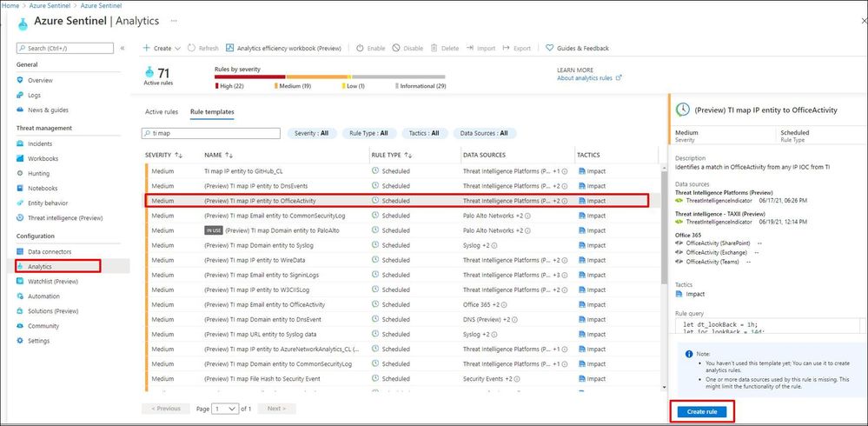Click info icon beside Palo Alto Networks +2 in Email entity to CommonSecurityLog row

click(527, 216)
